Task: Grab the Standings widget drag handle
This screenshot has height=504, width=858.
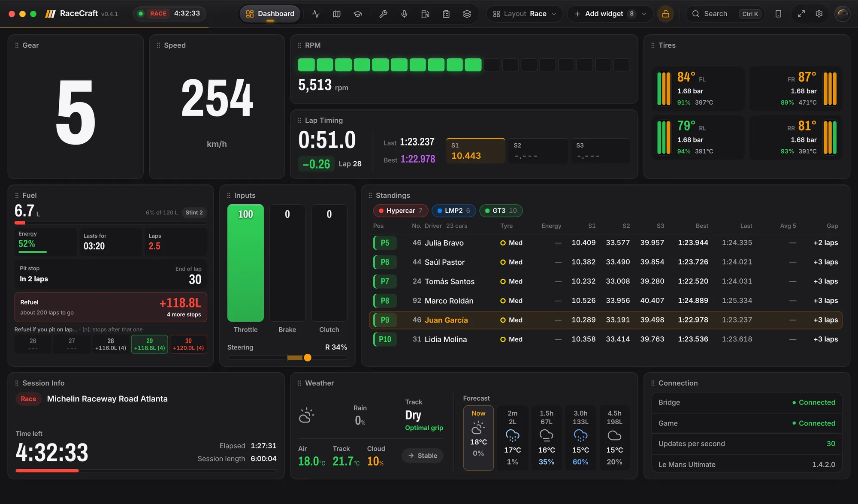Action: pos(370,196)
